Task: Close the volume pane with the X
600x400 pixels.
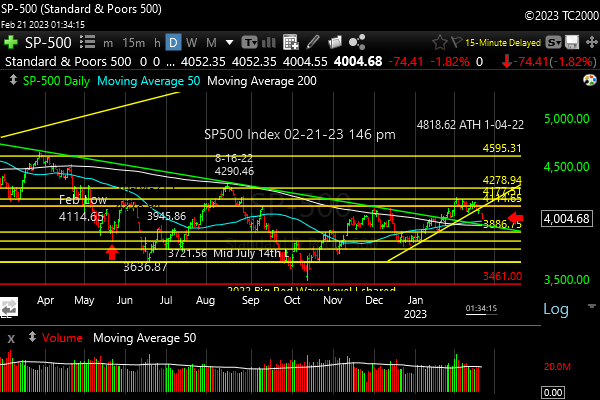Action: pos(10,339)
